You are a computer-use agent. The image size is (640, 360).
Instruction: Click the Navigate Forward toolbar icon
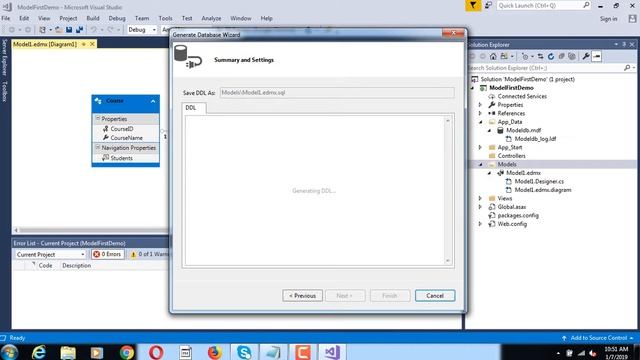click(x=27, y=30)
